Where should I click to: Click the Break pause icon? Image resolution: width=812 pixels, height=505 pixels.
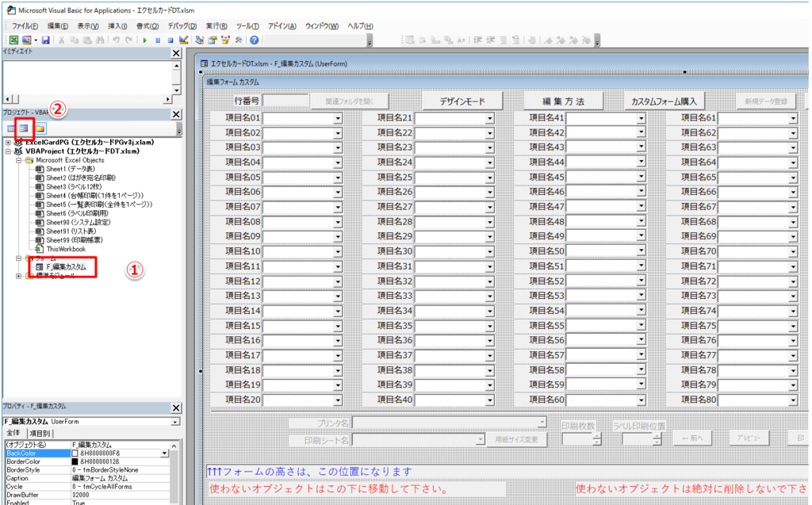click(158, 40)
